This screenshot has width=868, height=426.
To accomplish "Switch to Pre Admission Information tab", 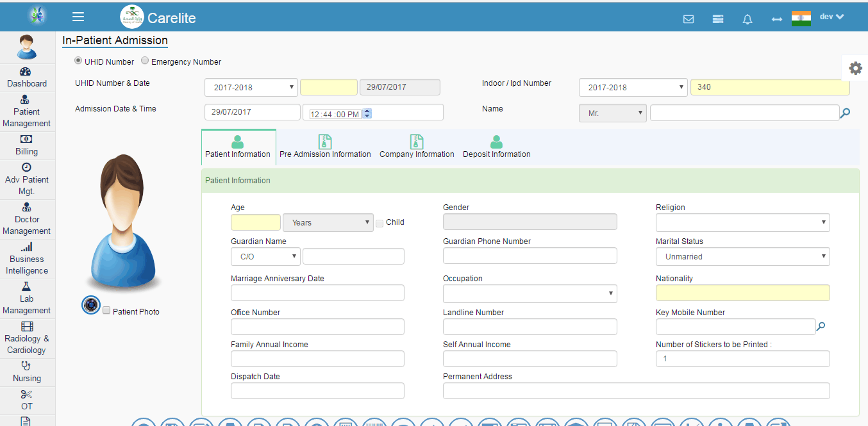I will pos(325,147).
